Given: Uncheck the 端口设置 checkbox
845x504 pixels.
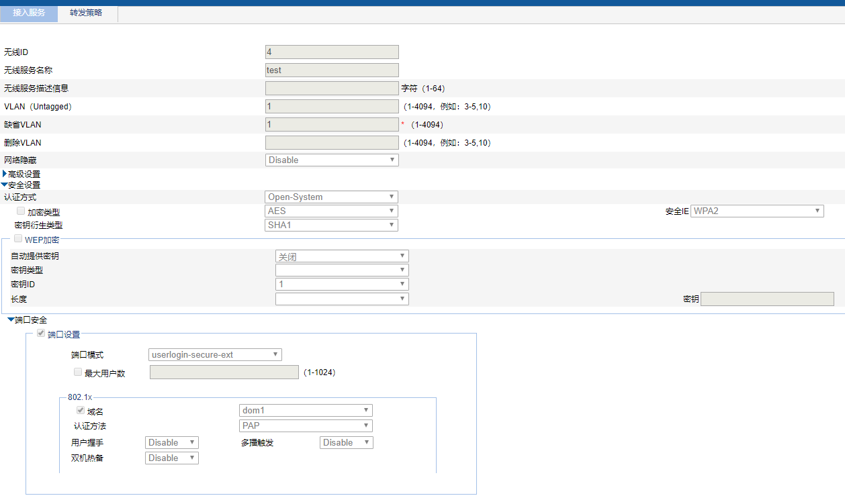Looking at the screenshot, I should (41, 334).
